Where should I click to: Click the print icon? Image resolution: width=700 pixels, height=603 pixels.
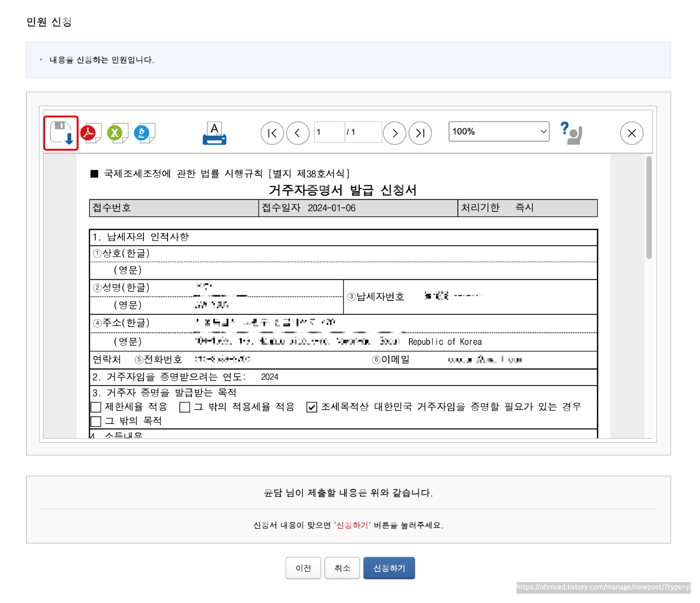214,133
